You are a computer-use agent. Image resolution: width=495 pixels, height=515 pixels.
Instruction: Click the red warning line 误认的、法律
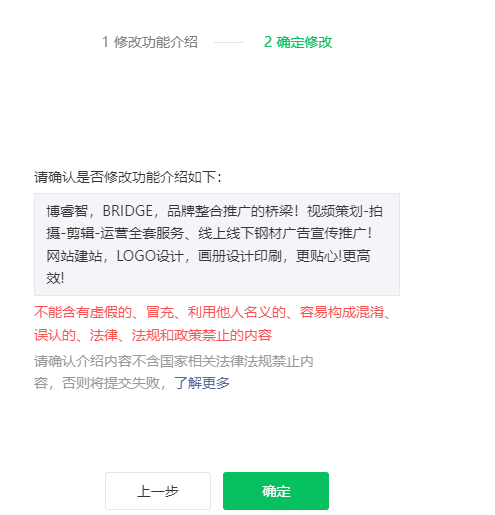click(x=153, y=335)
